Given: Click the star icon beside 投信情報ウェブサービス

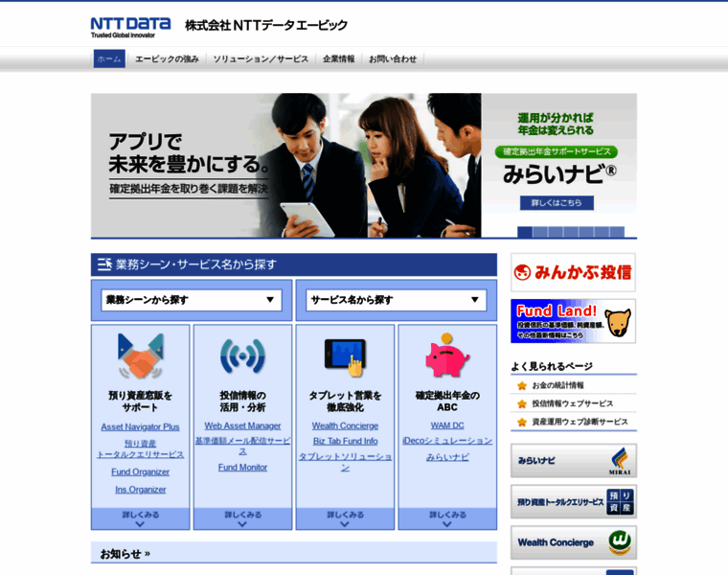Looking at the screenshot, I should tap(522, 403).
